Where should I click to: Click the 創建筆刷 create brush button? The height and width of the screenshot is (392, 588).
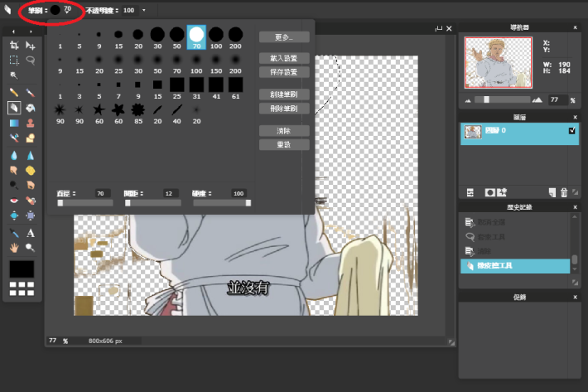[284, 94]
